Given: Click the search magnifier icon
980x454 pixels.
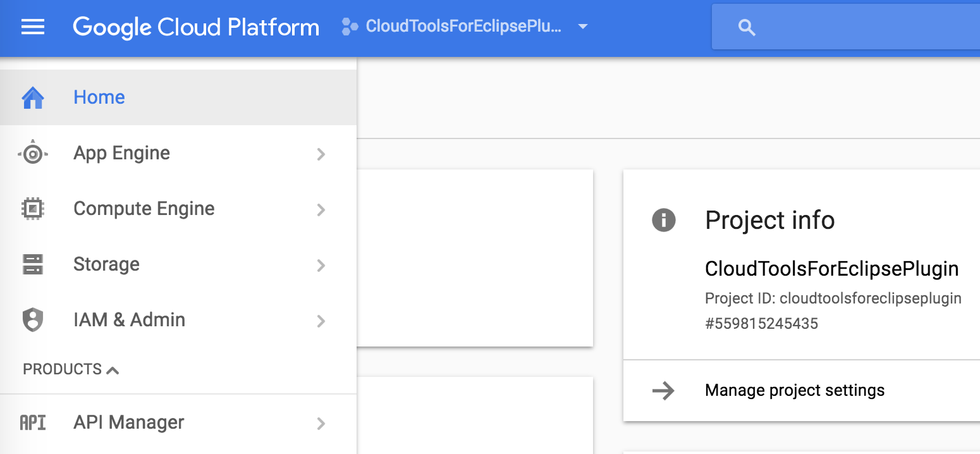Looking at the screenshot, I should [747, 27].
